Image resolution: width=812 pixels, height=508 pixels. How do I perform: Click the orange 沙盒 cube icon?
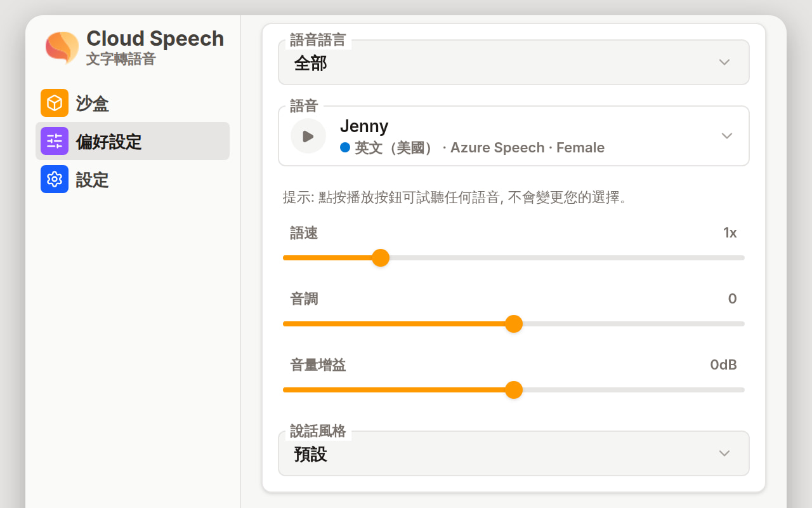click(x=55, y=103)
